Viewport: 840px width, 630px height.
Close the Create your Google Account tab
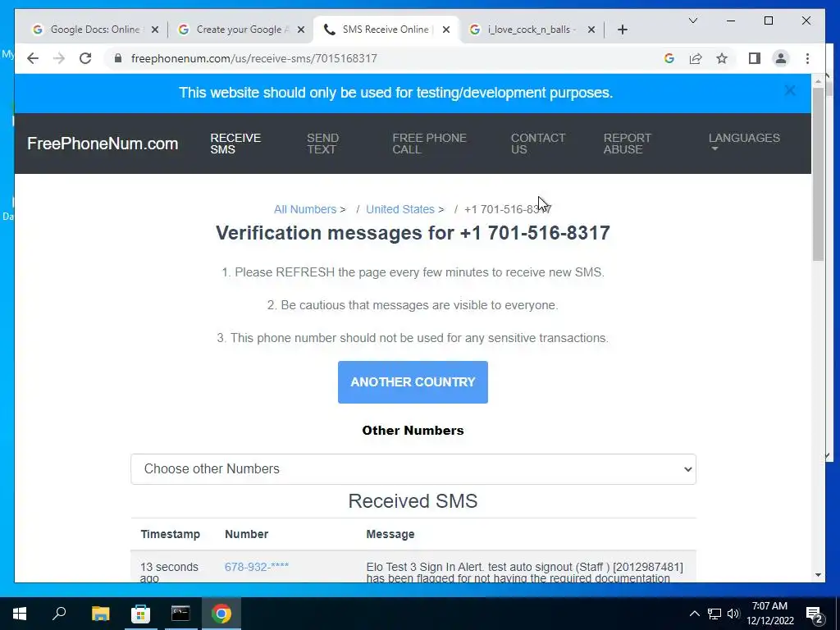301,30
